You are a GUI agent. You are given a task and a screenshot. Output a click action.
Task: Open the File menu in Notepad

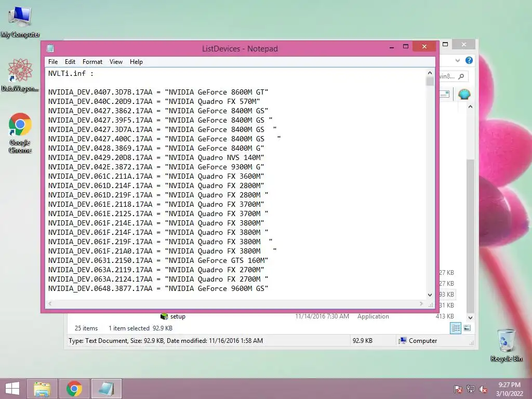click(53, 62)
